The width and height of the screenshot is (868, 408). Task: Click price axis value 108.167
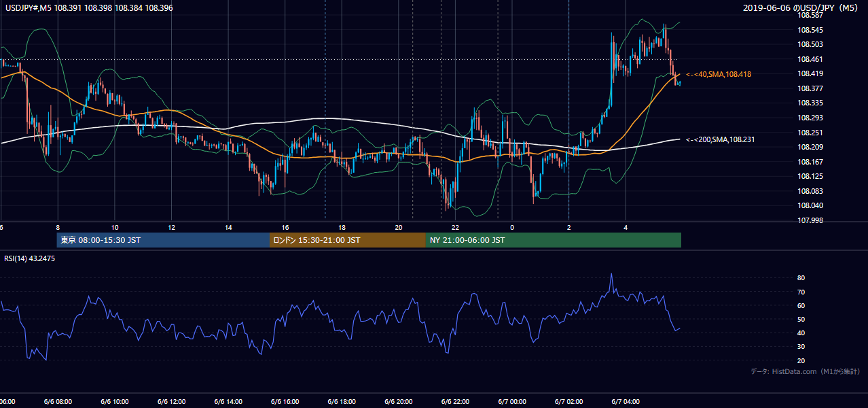[810, 162]
